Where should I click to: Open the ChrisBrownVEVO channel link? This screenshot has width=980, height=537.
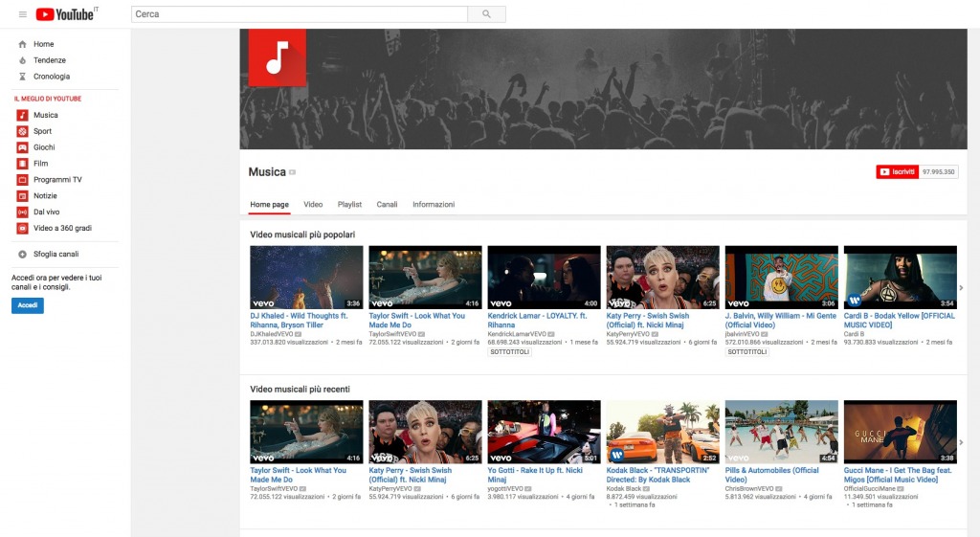point(749,489)
